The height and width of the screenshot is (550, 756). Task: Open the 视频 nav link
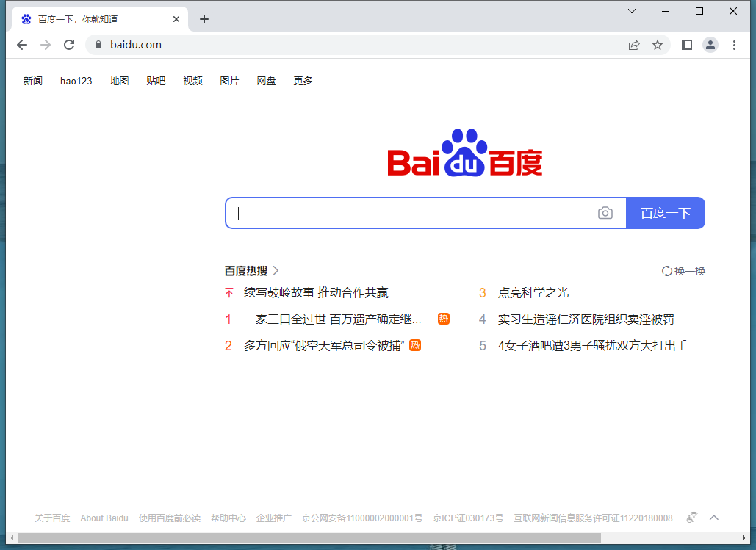192,81
